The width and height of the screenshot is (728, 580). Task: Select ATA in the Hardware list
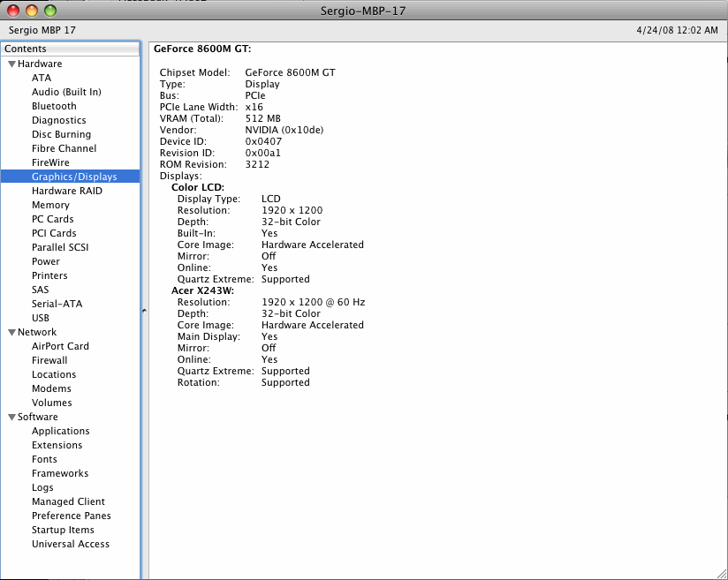42,78
